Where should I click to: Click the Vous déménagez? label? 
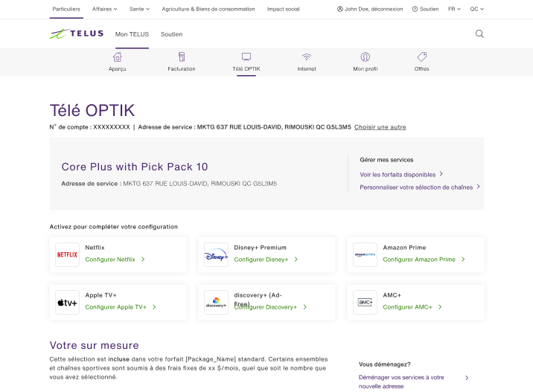pos(384,364)
